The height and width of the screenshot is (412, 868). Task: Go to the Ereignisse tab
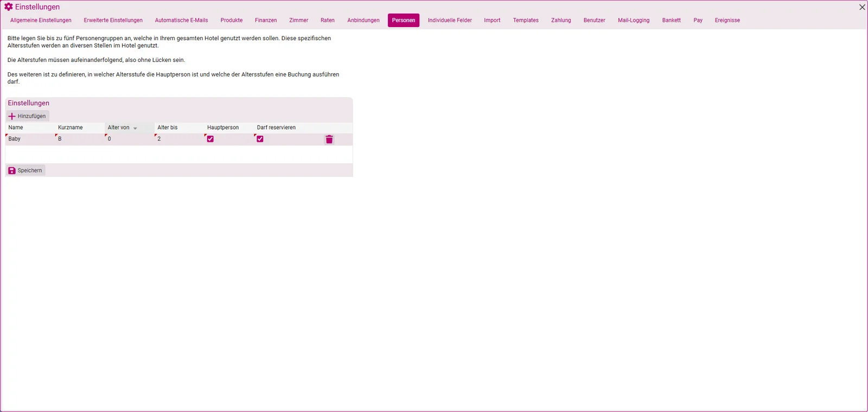click(x=727, y=21)
